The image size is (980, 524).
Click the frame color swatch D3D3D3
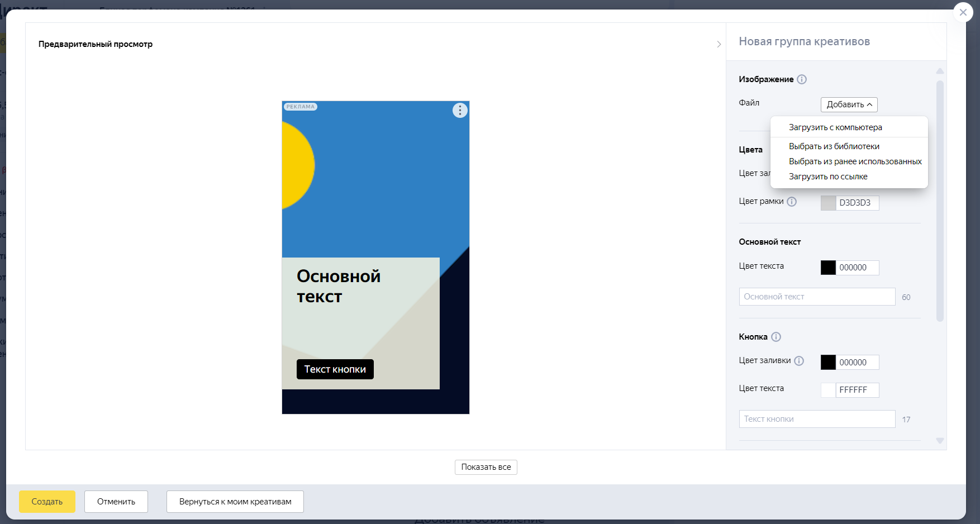pyautogui.click(x=828, y=203)
